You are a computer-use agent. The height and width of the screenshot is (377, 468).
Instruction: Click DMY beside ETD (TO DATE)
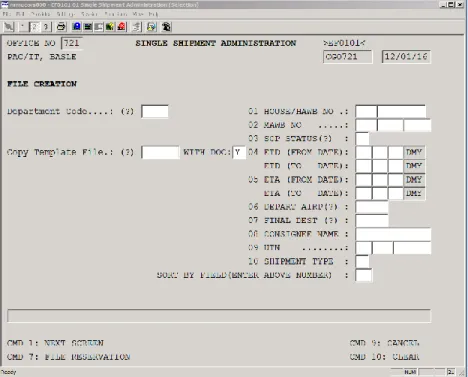click(x=414, y=166)
